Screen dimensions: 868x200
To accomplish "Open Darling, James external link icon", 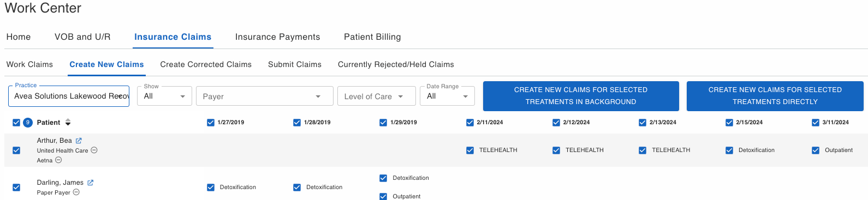I will (x=90, y=183).
